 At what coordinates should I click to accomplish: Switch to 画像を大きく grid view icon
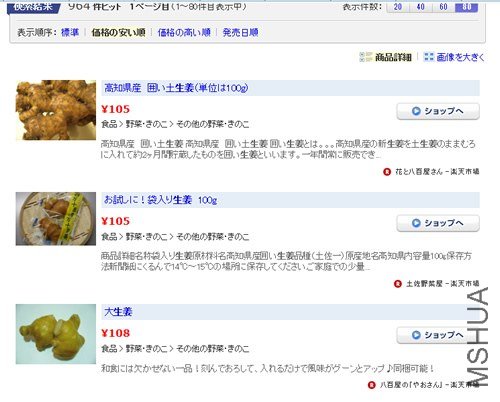click(x=429, y=57)
